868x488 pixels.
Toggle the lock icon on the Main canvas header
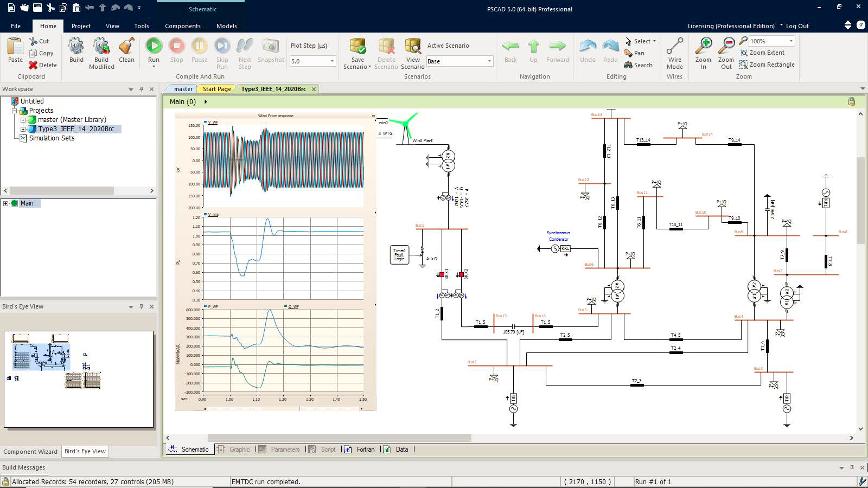[x=851, y=101]
